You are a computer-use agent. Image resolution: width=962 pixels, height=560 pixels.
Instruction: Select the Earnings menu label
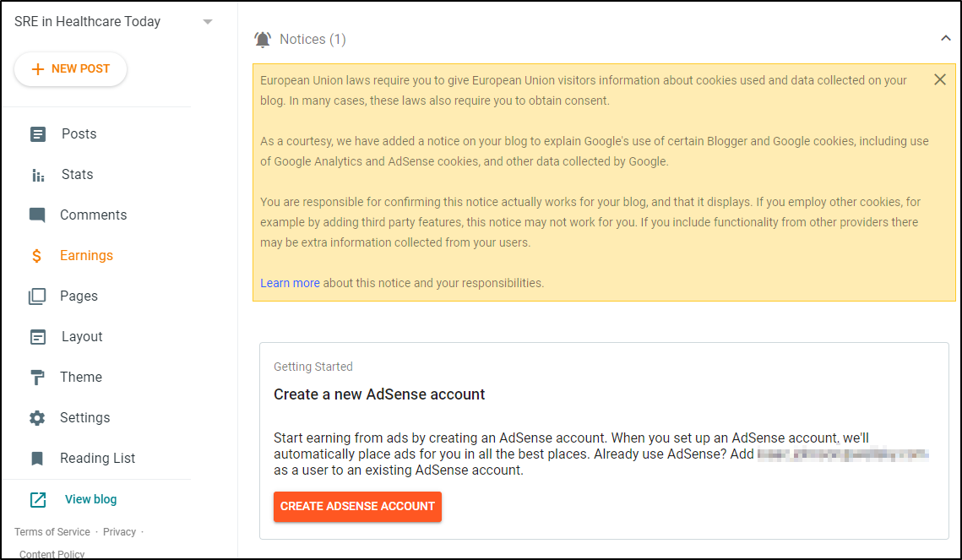pyautogui.click(x=86, y=255)
